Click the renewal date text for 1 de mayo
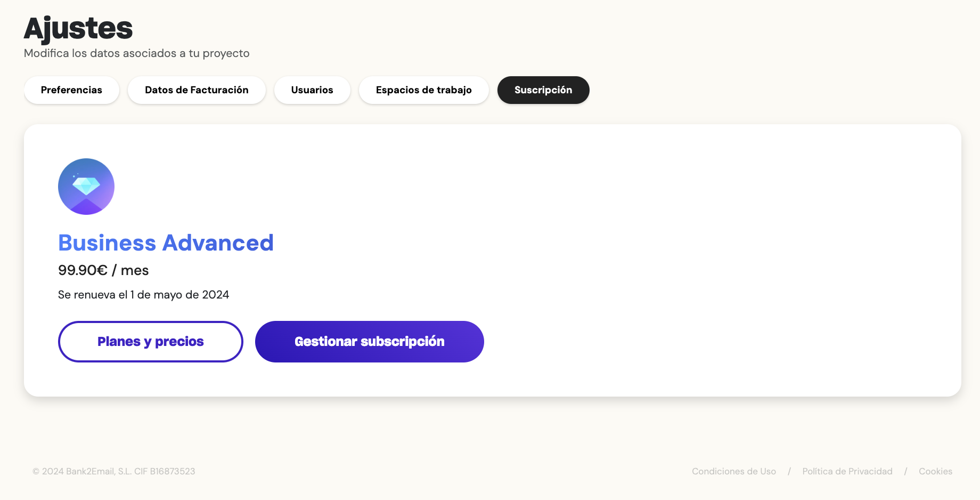 click(143, 295)
